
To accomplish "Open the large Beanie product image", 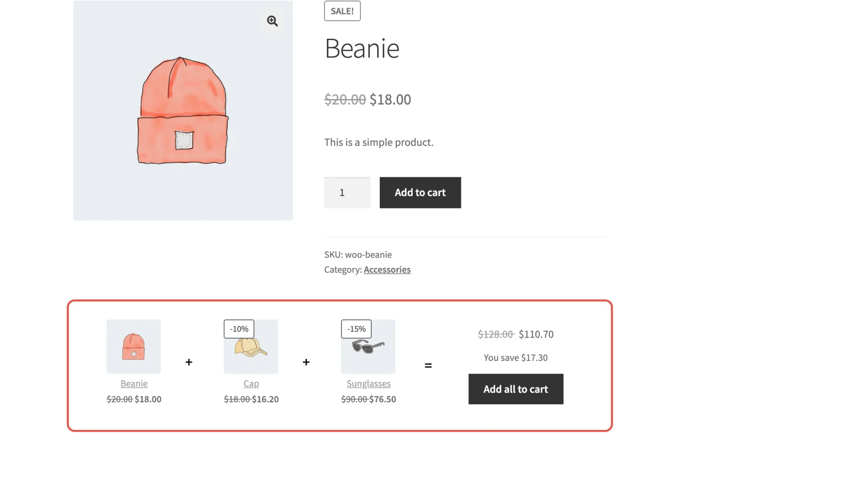I will 183,110.
